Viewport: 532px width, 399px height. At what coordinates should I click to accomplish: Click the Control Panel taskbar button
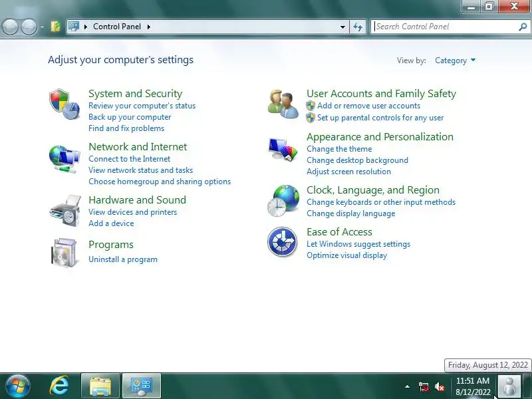(x=142, y=386)
